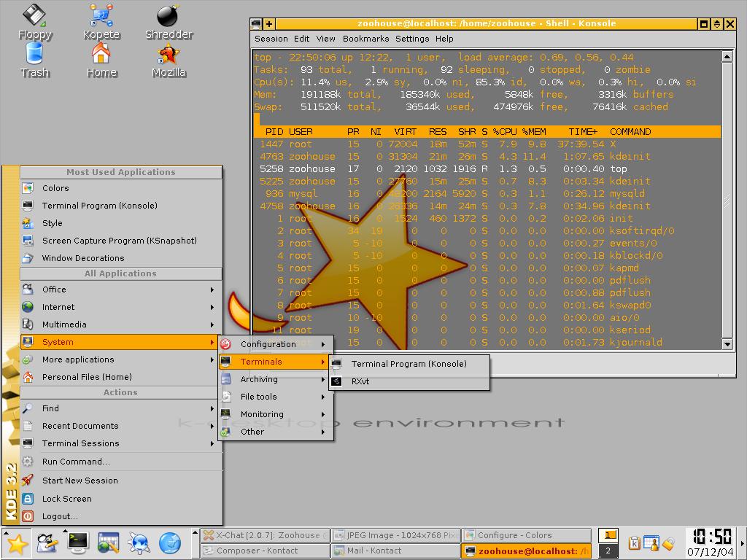Expand the Archiving submenu

tap(275, 379)
